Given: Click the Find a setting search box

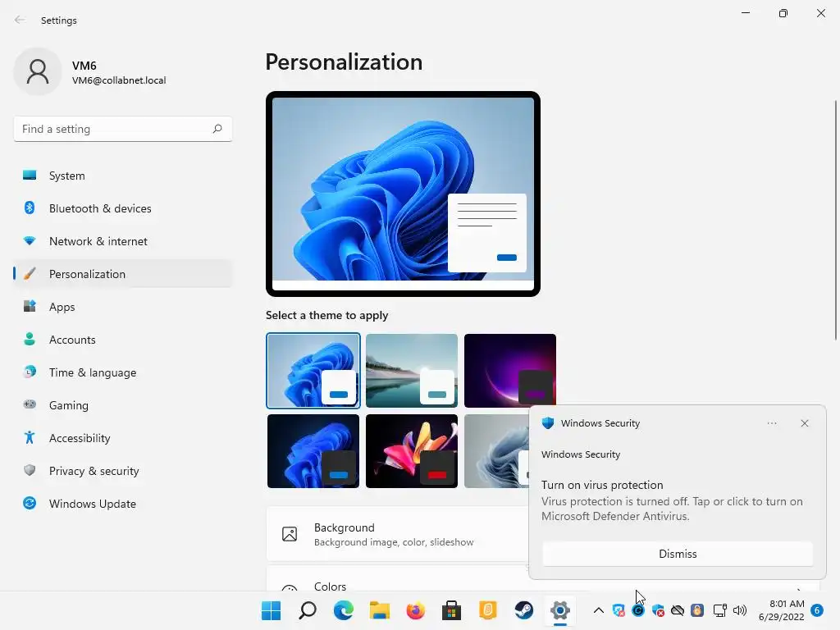Looking at the screenshot, I should click(x=123, y=129).
